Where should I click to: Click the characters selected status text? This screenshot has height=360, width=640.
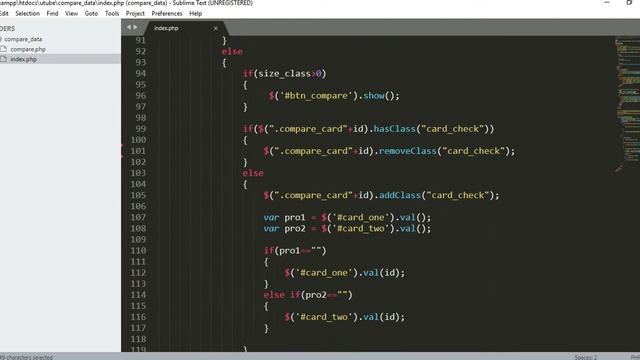(27, 357)
